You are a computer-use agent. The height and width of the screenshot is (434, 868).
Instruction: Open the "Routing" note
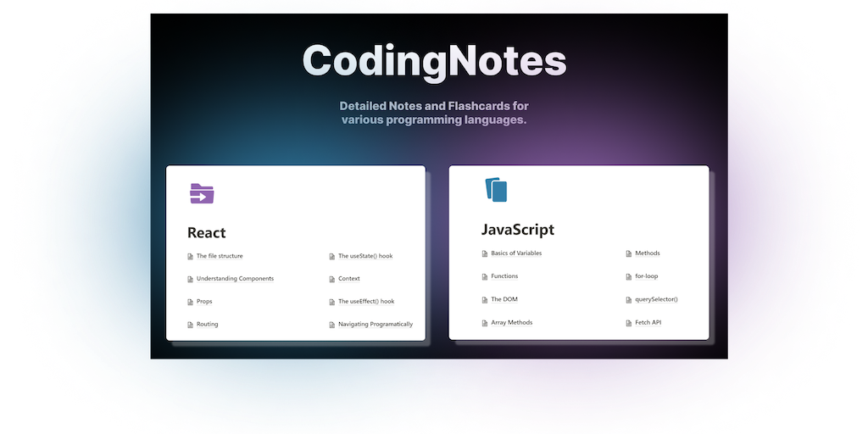[207, 324]
